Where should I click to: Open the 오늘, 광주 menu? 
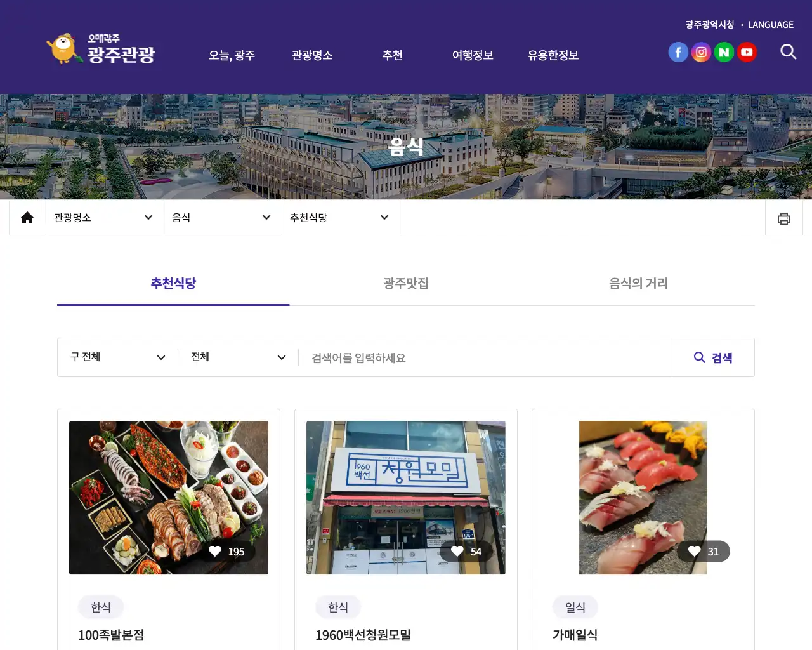232,55
